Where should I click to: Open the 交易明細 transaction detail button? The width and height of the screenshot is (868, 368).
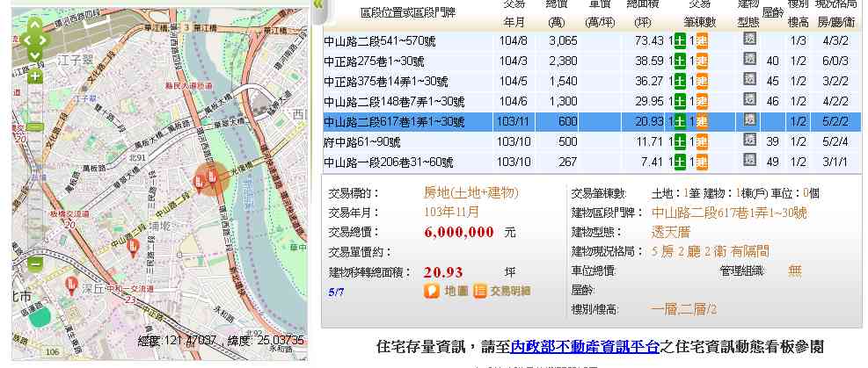(x=501, y=292)
